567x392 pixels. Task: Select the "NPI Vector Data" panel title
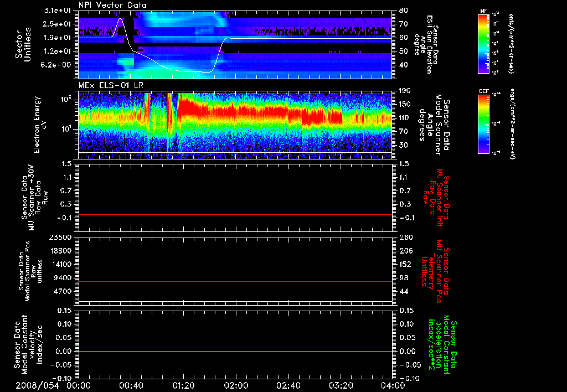[113, 5]
